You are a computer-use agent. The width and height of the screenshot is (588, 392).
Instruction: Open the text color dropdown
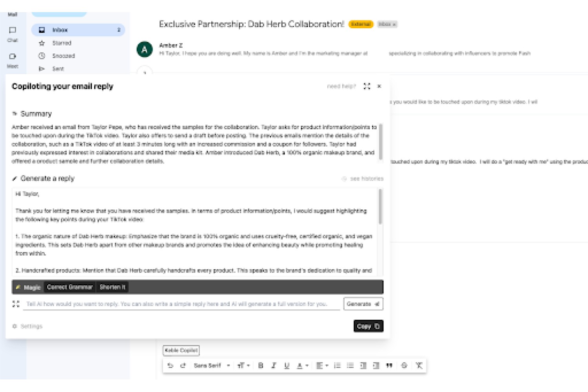[302, 366]
